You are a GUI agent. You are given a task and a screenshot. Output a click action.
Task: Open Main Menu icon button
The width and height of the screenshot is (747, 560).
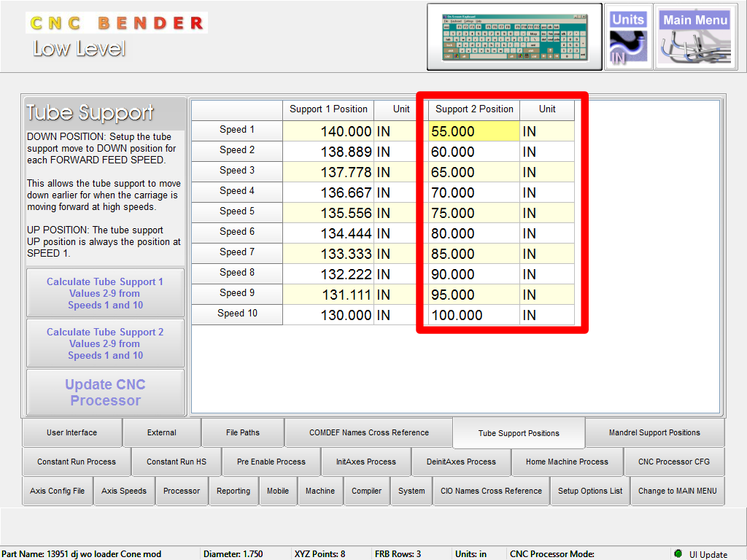tap(695, 37)
